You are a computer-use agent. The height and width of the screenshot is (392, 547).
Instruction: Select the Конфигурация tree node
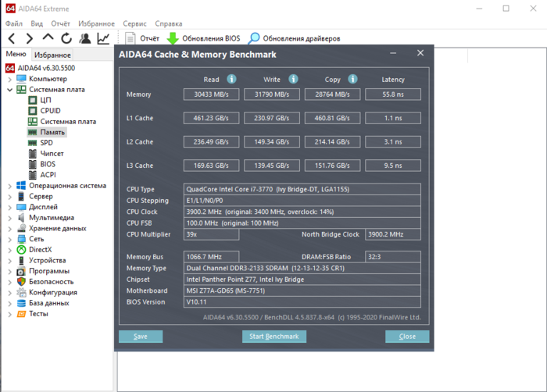pyautogui.click(x=52, y=293)
